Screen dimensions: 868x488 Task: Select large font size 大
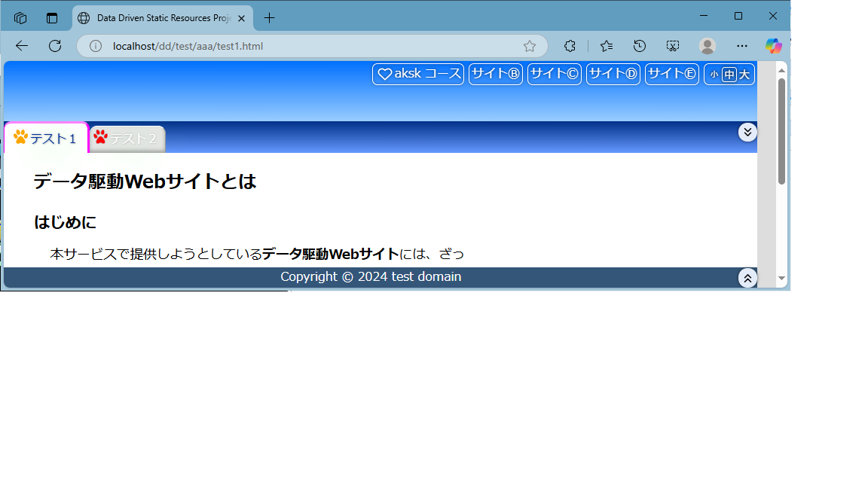pos(744,75)
